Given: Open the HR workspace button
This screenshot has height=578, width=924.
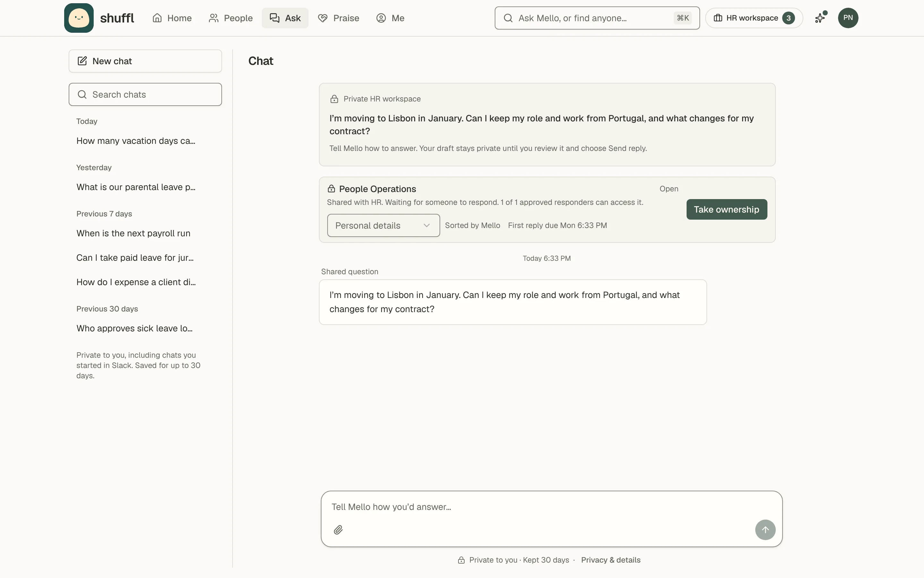Looking at the screenshot, I should point(754,18).
